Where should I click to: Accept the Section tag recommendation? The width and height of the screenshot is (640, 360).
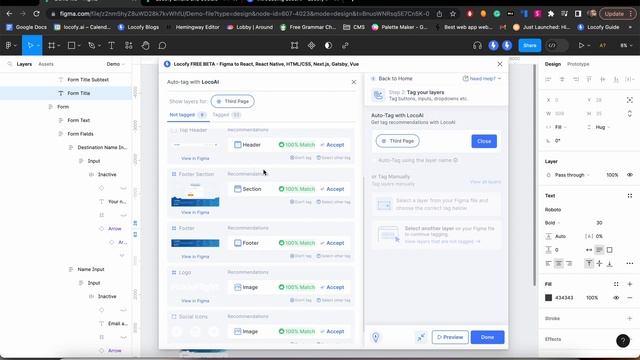(x=332, y=189)
